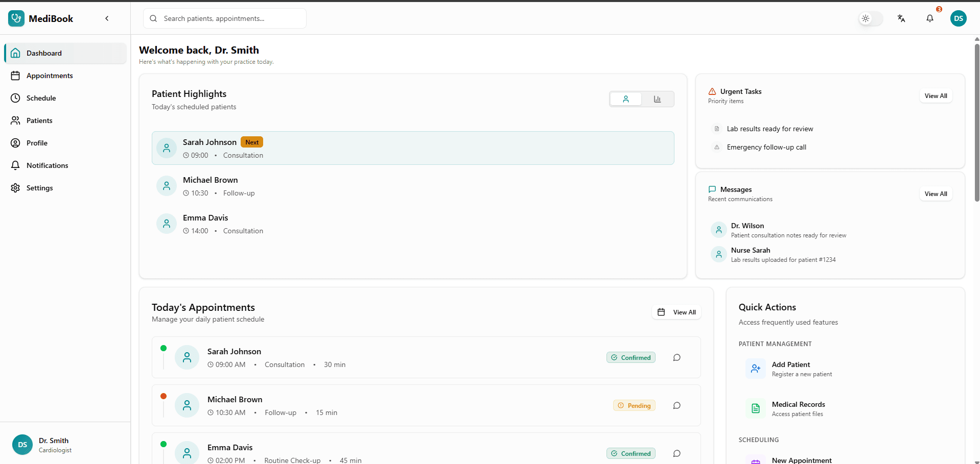The height and width of the screenshot is (464, 980).
Task: Click Confirmed status on Emma Davis appointment
Action: pos(631,453)
